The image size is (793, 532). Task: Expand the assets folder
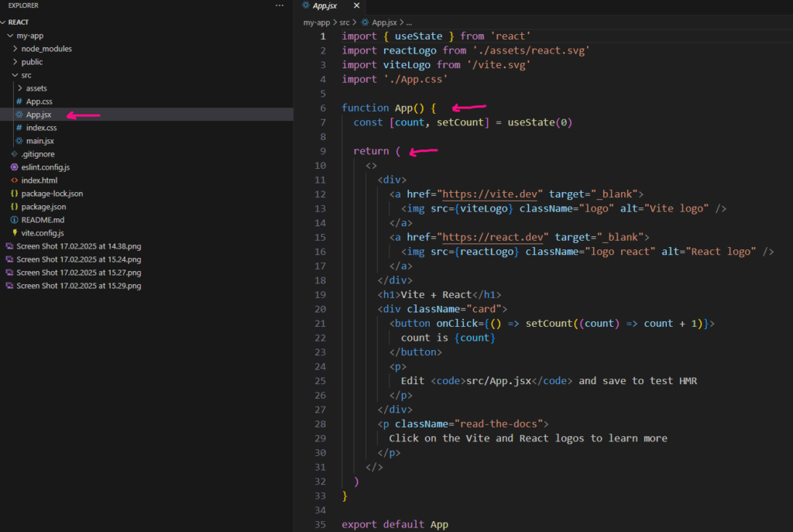point(36,88)
